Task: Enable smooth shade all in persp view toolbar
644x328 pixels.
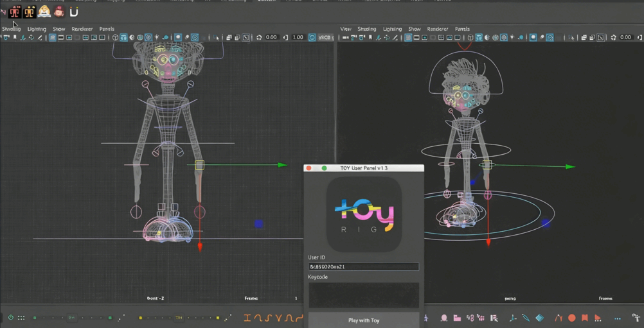Action: pos(479,37)
